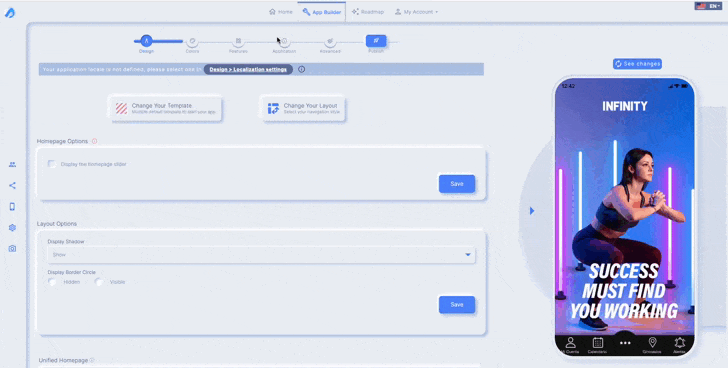Save the Layout Options section

(457, 304)
